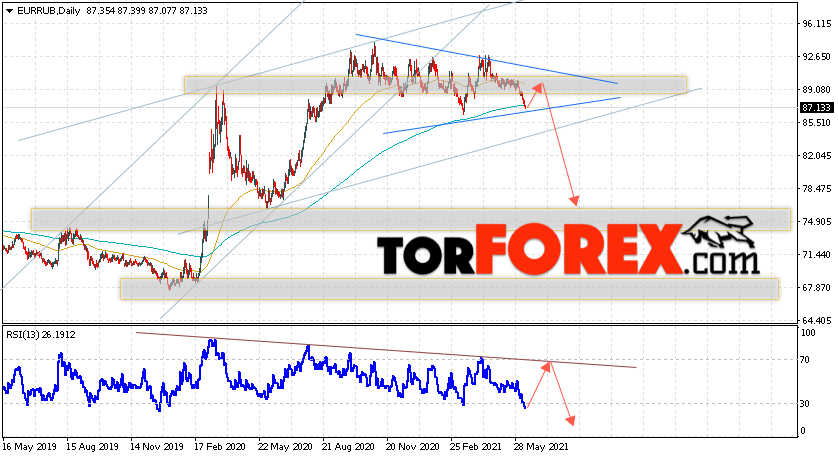Select the RSI level 70 label
Image resolution: width=838 pixels, height=458 pixels.
(x=806, y=360)
